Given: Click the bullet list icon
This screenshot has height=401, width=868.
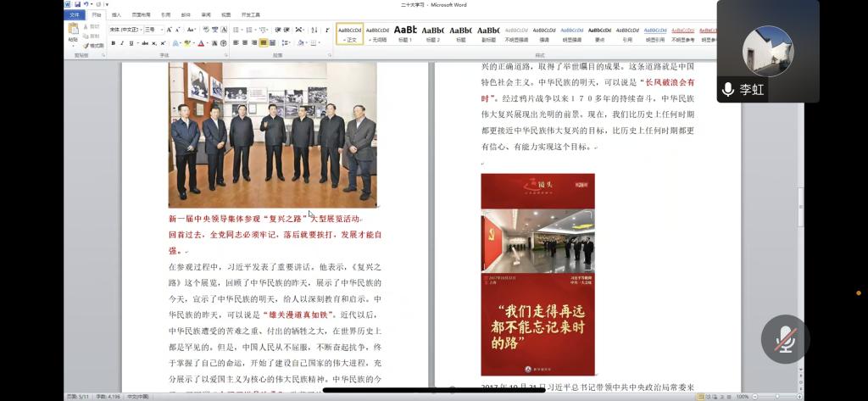Looking at the screenshot, I should (x=237, y=30).
